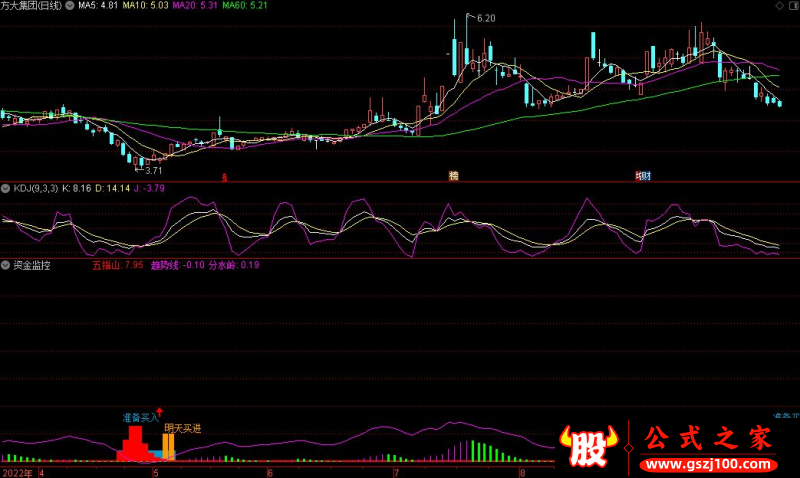Viewport: 800px width, 478px height.
Task: Expand the 资金监控 indicator name
Action: [x=32, y=266]
